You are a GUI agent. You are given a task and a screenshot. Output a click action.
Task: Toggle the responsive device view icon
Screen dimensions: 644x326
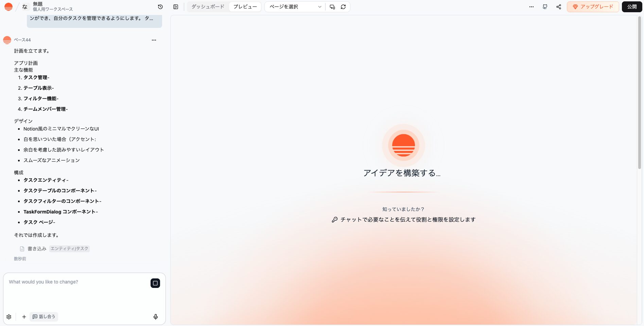pyautogui.click(x=332, y=7)
